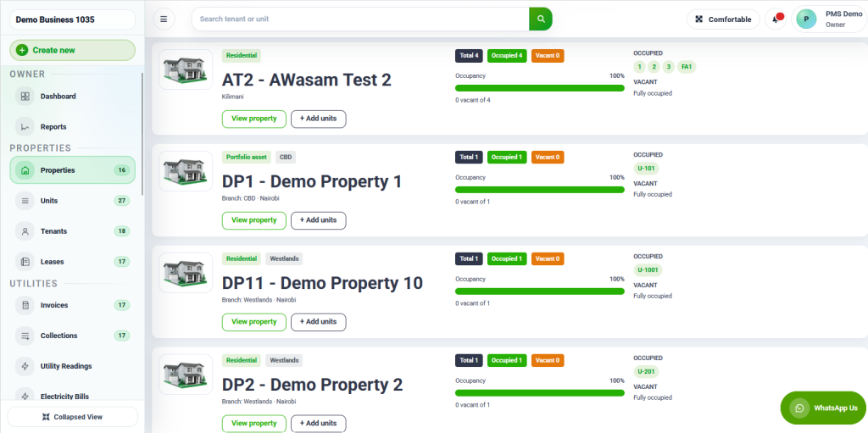View property for DP2 - Demo Property 2
The height and width of the screenshot is (433, 868).
tap(254, 423)
